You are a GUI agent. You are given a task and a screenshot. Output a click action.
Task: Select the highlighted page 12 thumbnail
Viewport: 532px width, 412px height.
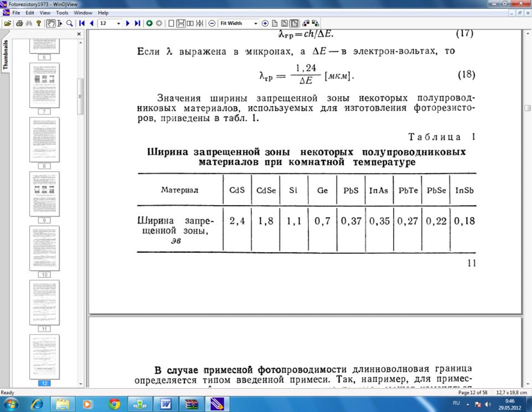[x=44, y=357]
